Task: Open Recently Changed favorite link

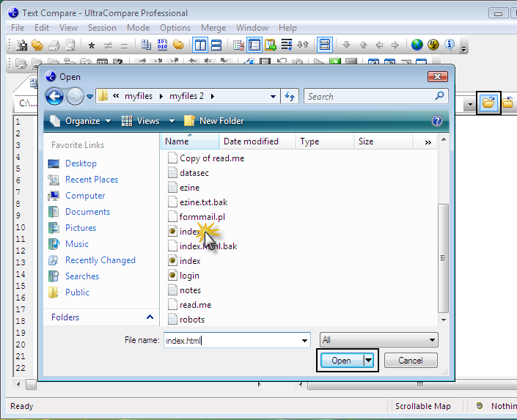Action: [x=92, y=260]
